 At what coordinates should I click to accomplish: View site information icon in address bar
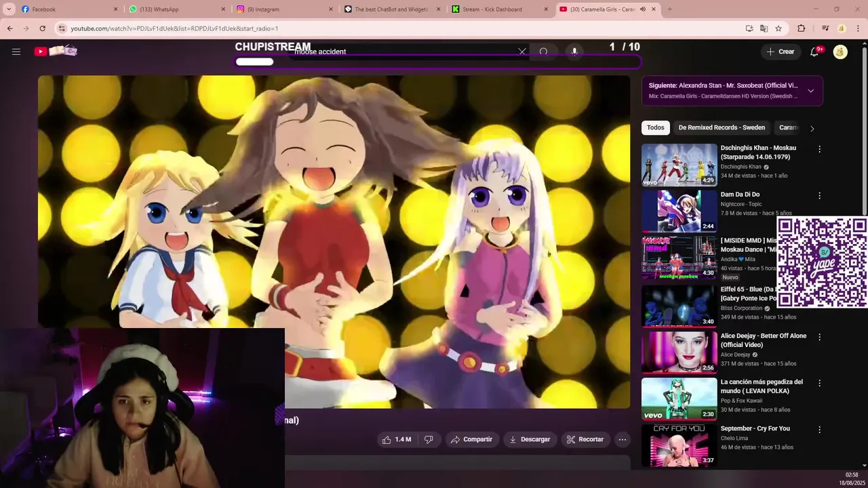click(x=62, y=28)
